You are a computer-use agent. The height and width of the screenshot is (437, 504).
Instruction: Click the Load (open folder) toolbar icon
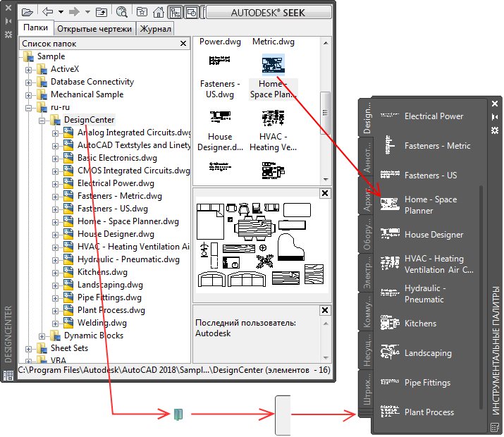coord(27,13)
